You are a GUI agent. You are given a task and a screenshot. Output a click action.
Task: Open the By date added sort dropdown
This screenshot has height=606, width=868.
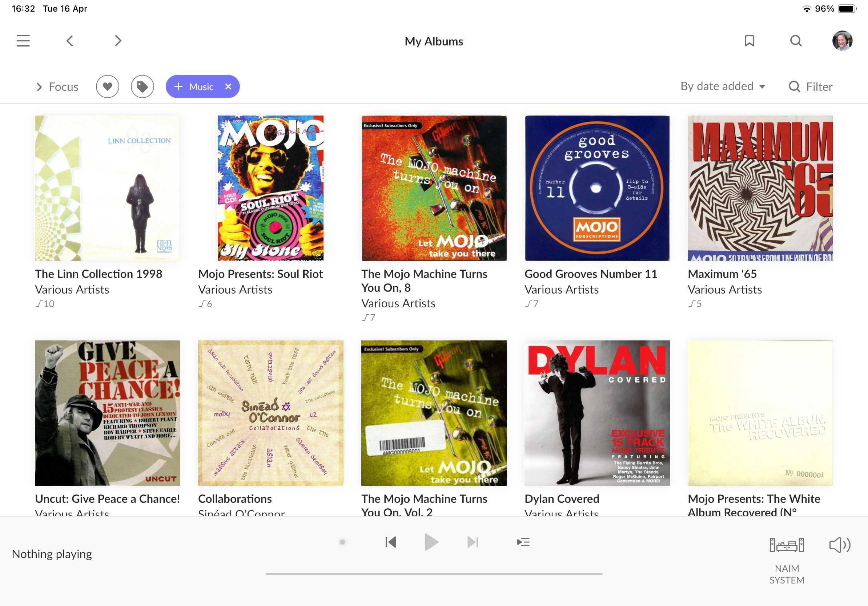coord(723,86)
